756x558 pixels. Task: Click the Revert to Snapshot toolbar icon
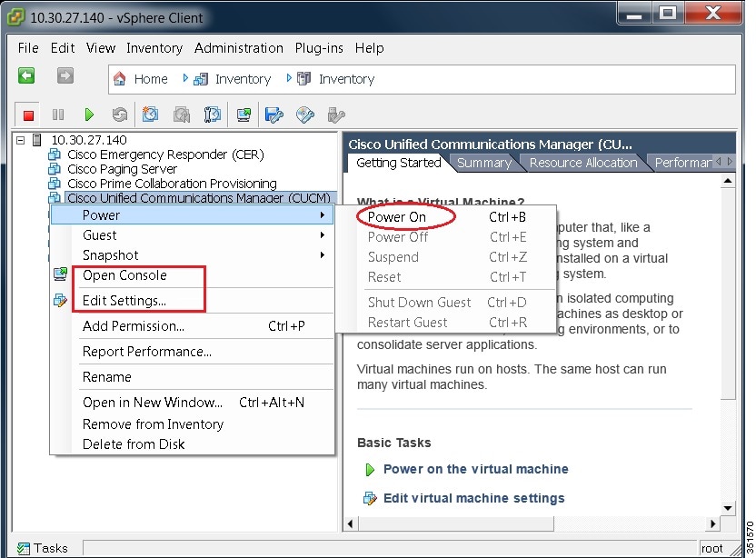click(182, 115)
